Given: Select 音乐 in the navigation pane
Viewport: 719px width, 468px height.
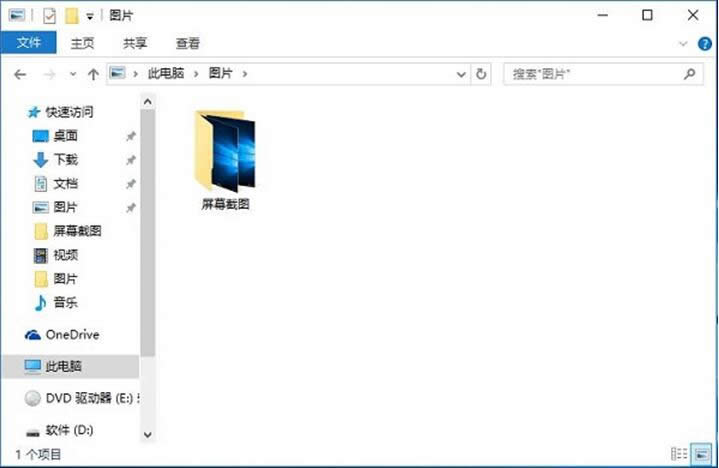Looking at the screenshot, I should tap(65, 303).
